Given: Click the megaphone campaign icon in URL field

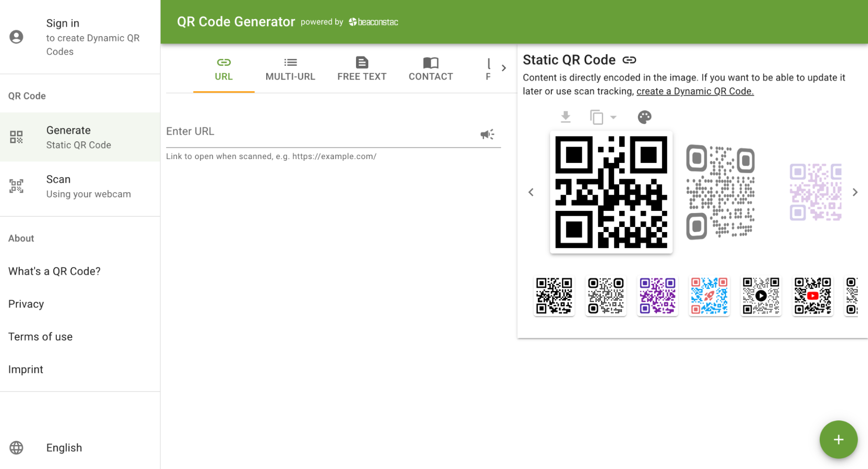Looking at the screenshot, I should pos(487,134).
